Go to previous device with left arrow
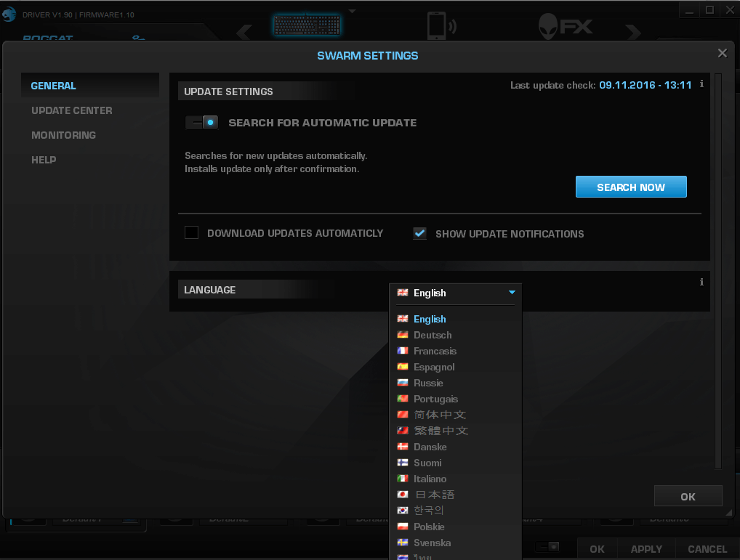Viewport: 740px width, 560px height. (x=244, y=32)
